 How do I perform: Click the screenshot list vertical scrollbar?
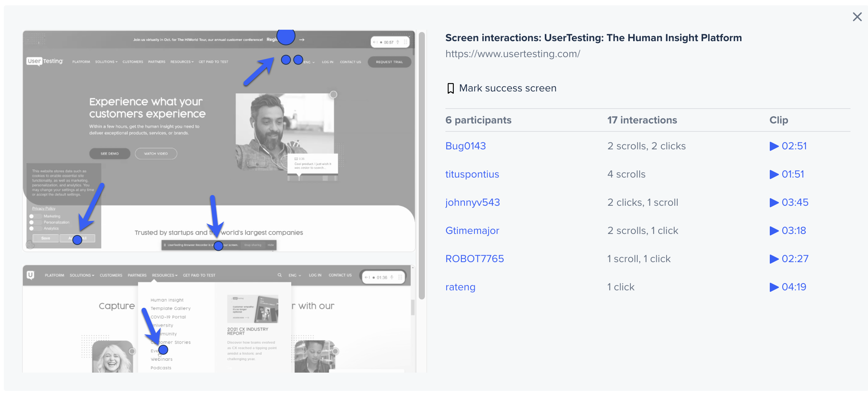[421, 166]
